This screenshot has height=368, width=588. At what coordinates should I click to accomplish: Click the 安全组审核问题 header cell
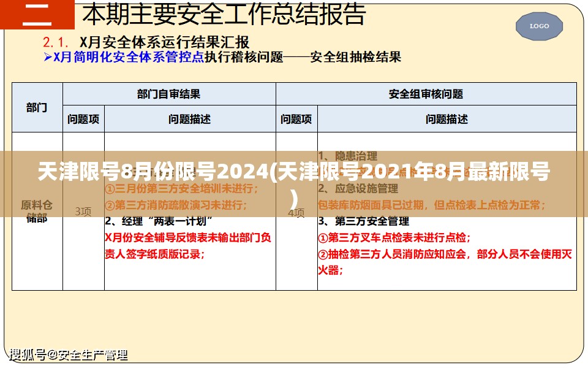[x=426, y=94]
